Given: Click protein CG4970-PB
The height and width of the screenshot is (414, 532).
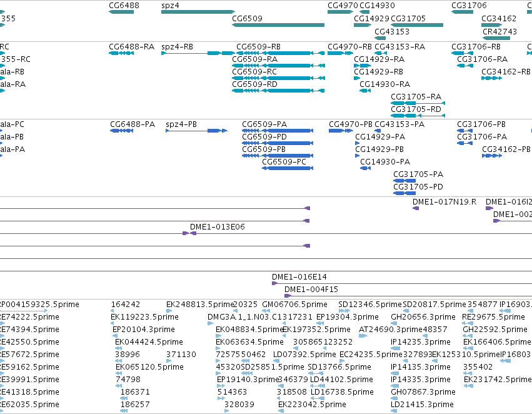Looking at the screenshot, I should pyautogui.click(x=341, y=131).
